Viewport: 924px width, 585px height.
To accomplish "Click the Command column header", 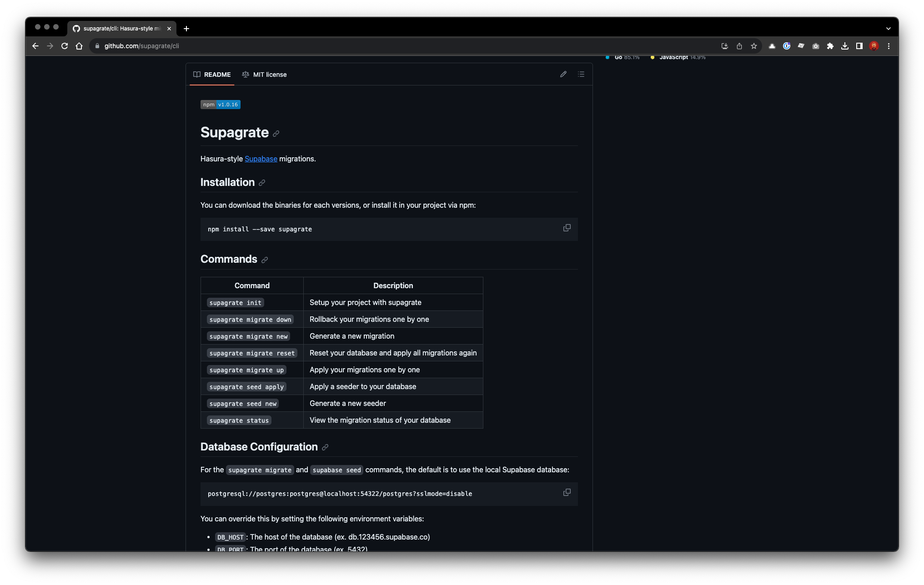I will coord(252,285).
